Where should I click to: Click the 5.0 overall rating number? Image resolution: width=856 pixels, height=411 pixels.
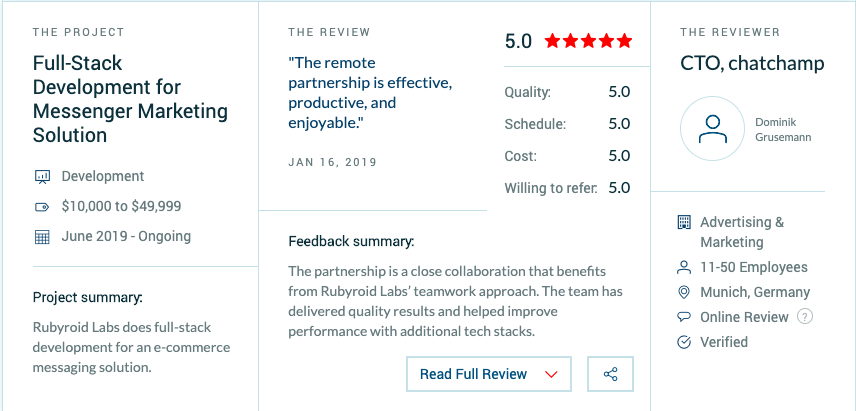tap(518, 41)
